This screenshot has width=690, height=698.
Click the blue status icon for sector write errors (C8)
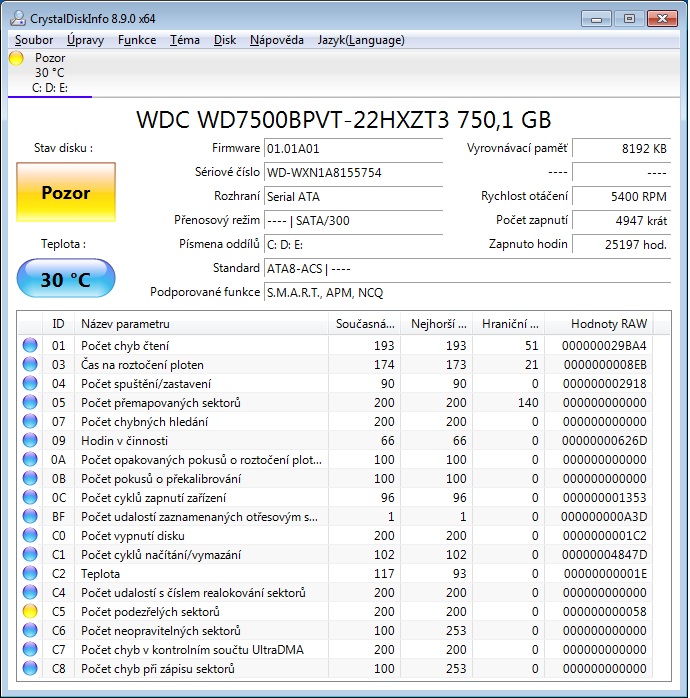[30, 669]
